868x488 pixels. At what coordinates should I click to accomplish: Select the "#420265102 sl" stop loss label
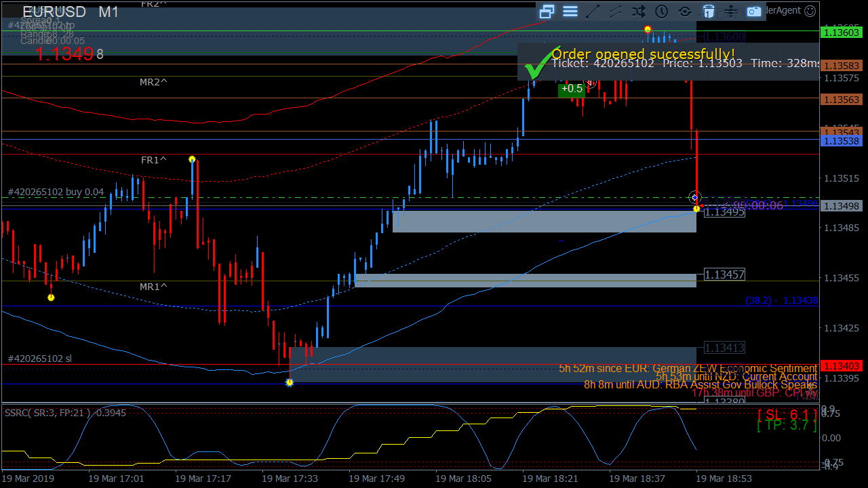(x=39, y=359)
